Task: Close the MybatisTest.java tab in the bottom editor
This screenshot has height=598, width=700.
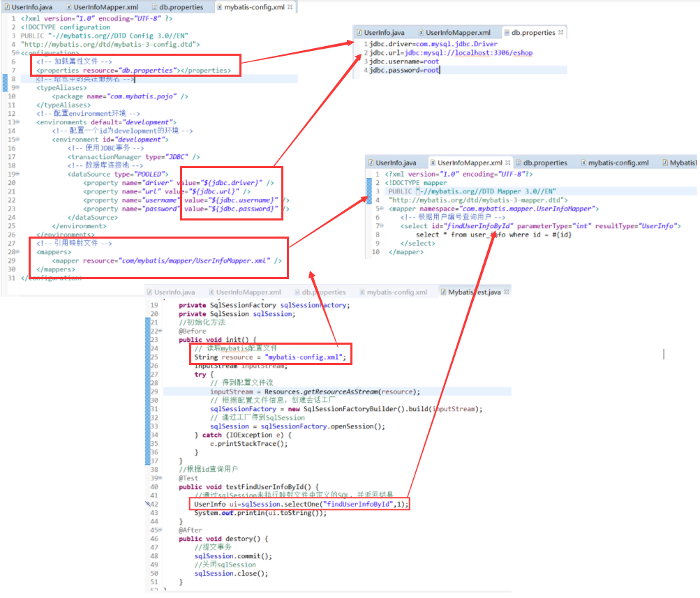Action: tap(506, 292)
